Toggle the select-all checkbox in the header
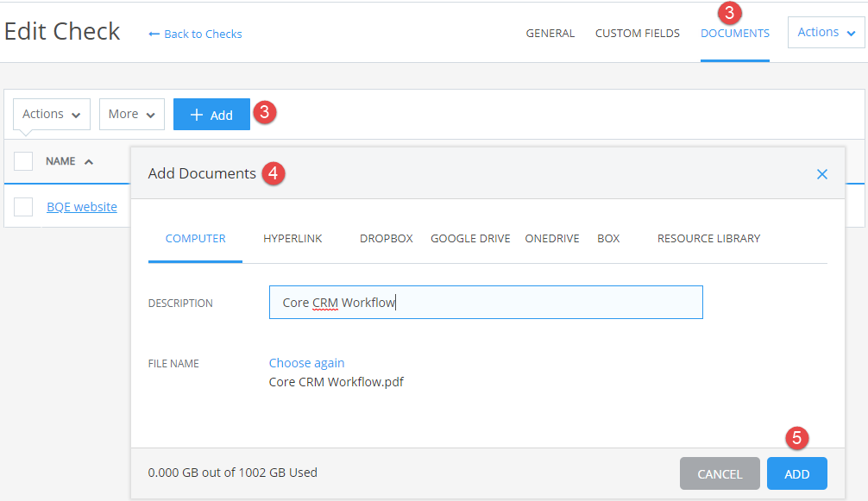 22,160
